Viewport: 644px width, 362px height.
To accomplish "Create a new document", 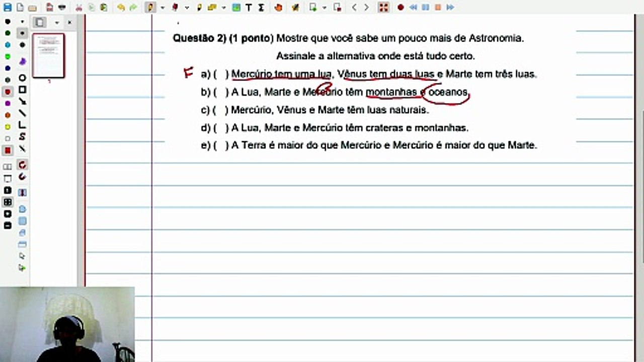I will coord(20,8).
